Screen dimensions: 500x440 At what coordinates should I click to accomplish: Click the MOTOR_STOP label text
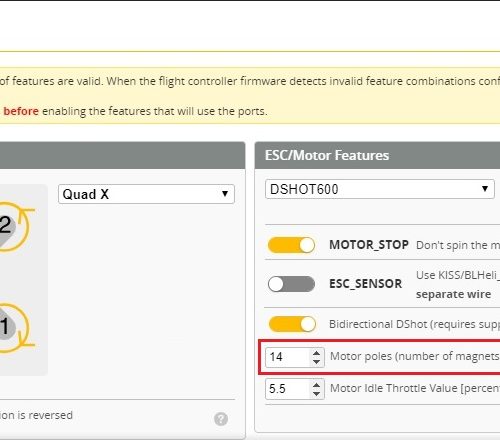(x=369, y=245)
